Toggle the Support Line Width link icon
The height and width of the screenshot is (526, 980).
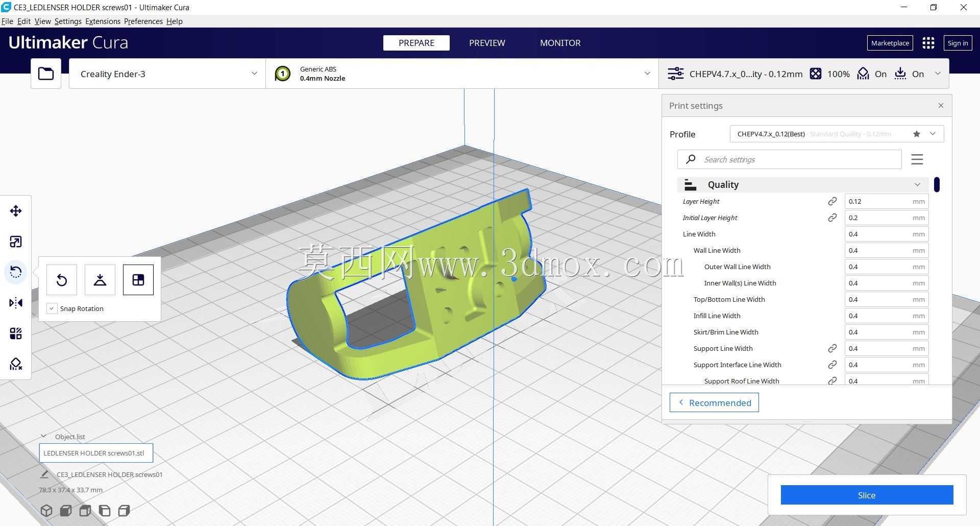pyautogui.click(x=832, y=348)
